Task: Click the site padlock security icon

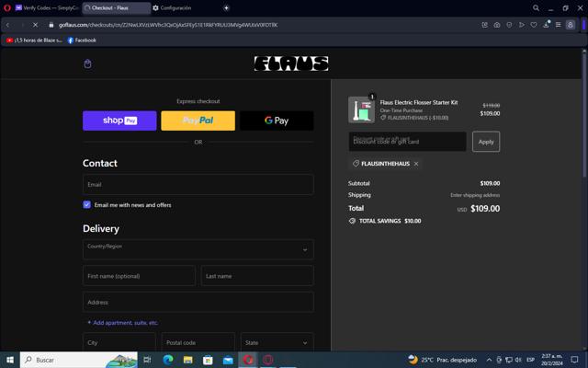Action: point(51,25)
